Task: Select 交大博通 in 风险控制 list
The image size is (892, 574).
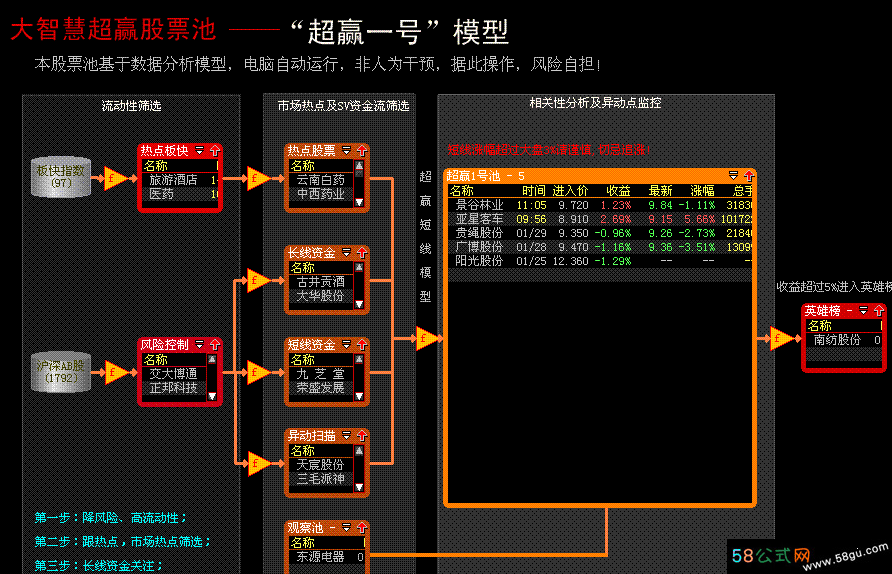Action: pos(173,374)
